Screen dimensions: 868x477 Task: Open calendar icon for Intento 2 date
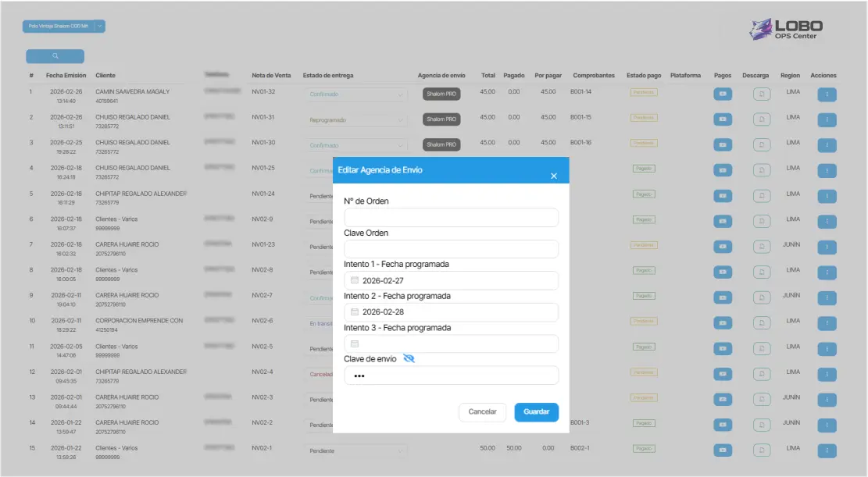point(355,312)
